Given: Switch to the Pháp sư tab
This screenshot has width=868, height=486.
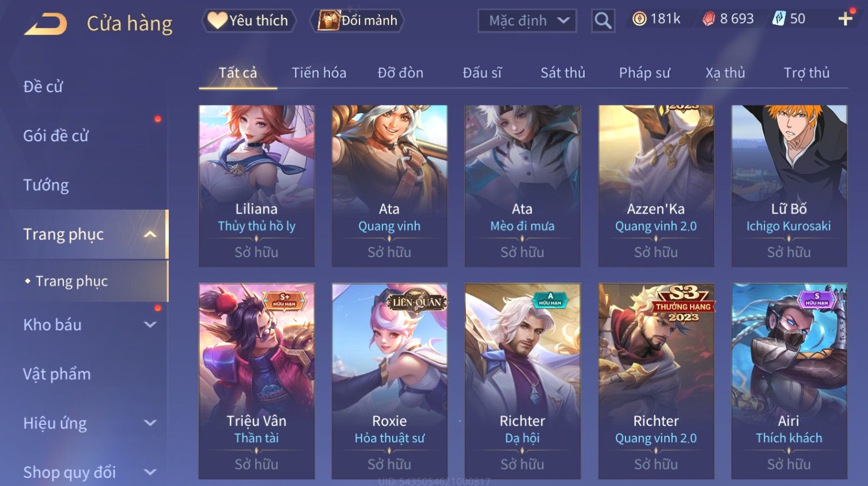Looking at the screenshot, I should click(x=645, y=73).
